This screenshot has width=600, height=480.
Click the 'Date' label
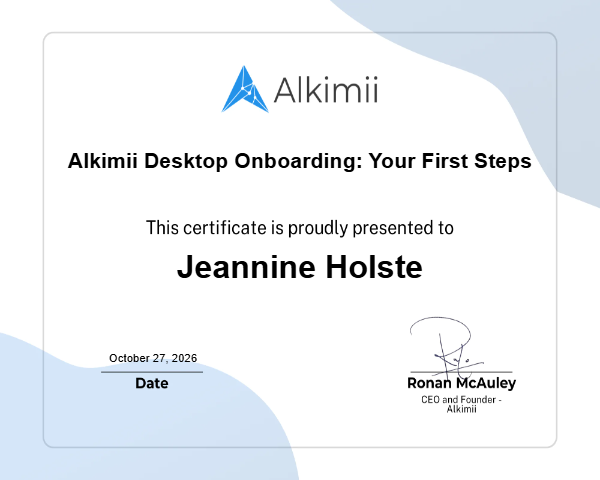click(152, 383)
